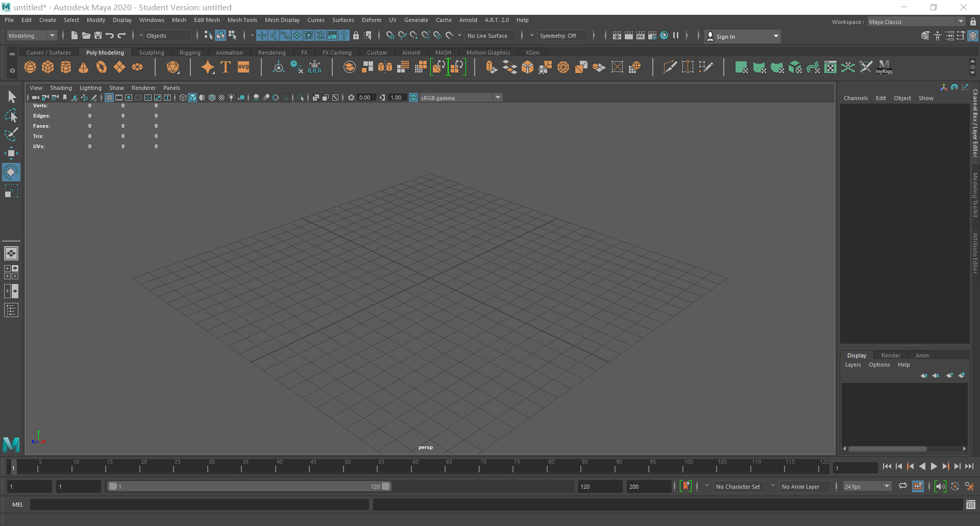Screen dimensions: 980x526
Task: Enable Auto keyframe toggle
Action: pos(686,486)
